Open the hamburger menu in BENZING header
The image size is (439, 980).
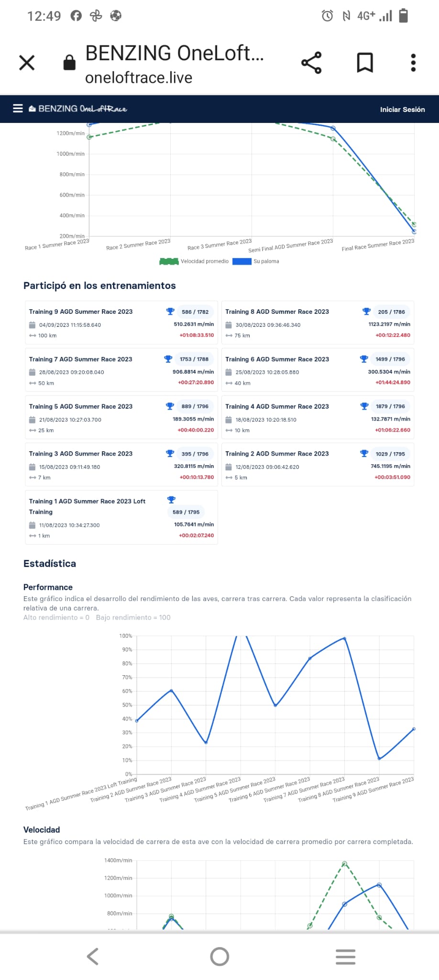click(x=18, y=109)
